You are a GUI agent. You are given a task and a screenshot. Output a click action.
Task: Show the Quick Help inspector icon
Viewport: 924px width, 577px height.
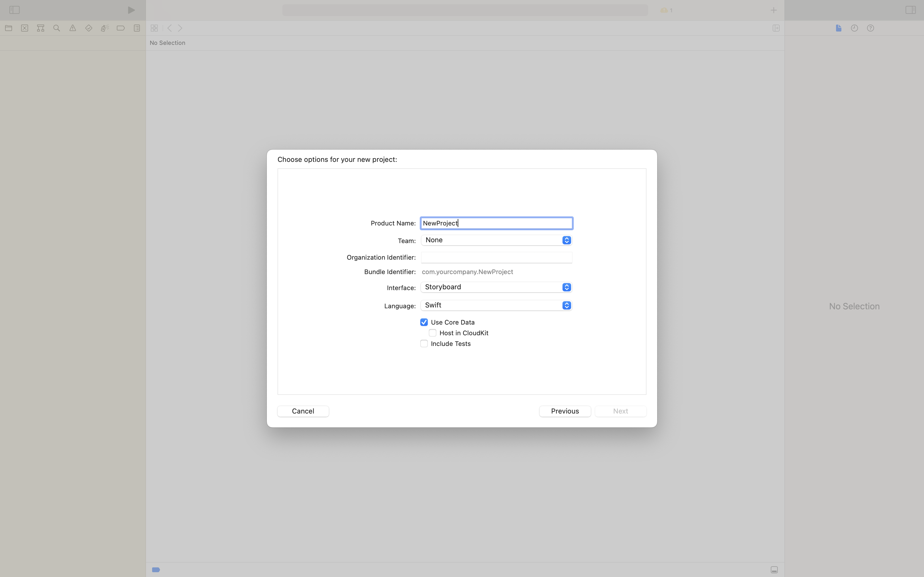(871, 28)
